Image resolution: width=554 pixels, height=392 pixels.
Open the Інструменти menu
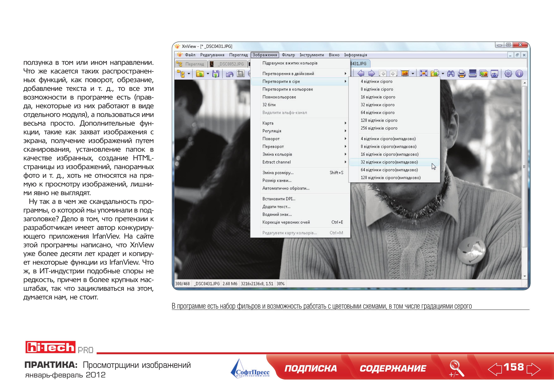(312, 55)
